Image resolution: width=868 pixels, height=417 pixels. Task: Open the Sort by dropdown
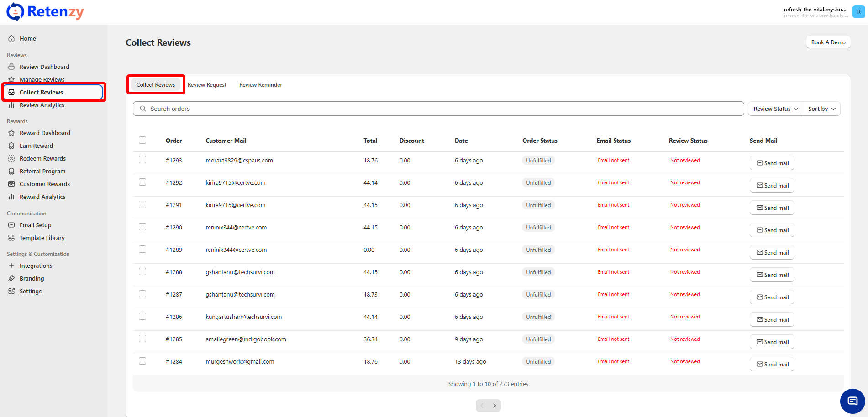821,109
